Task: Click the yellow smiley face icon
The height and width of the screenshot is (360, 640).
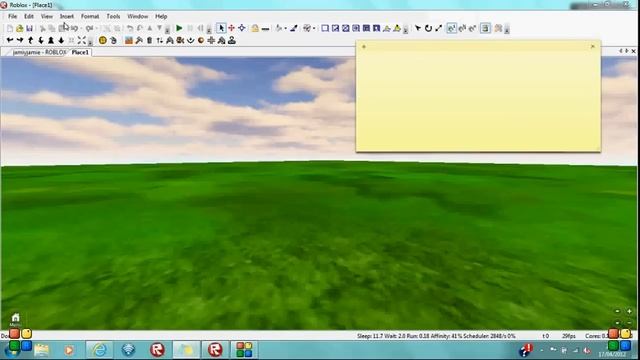Action: pos(102,40)
